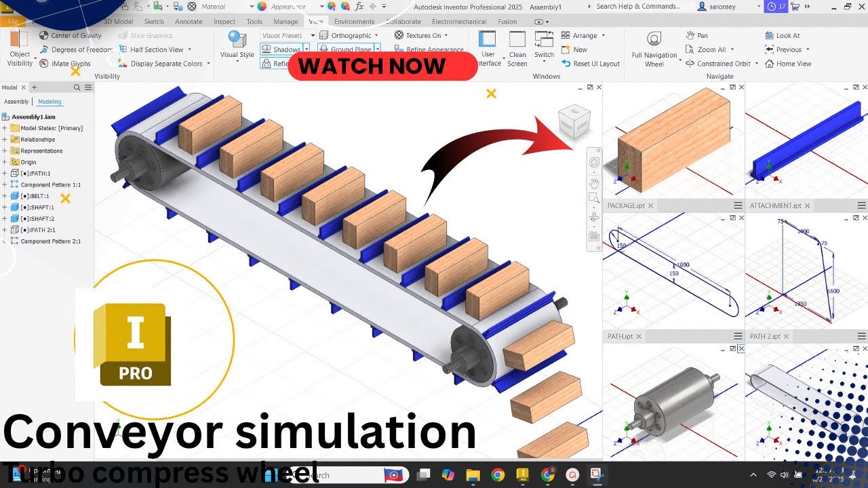Expand the Relationships node
The width and height of the screenshot is (868, 488).
pyautogui.click(x=5, y=140)
